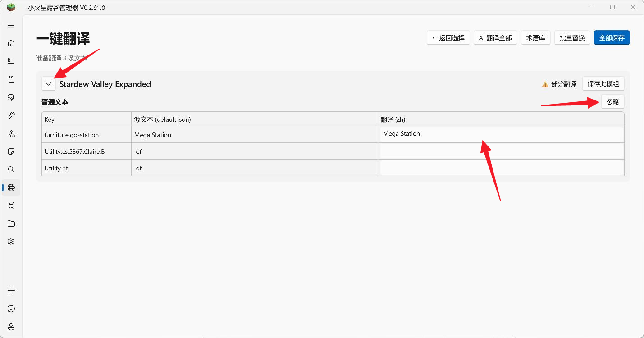Open the hierarchy tree sidebar icon
This screenshot has width=644, height=338.
click(x=11, y=133)
